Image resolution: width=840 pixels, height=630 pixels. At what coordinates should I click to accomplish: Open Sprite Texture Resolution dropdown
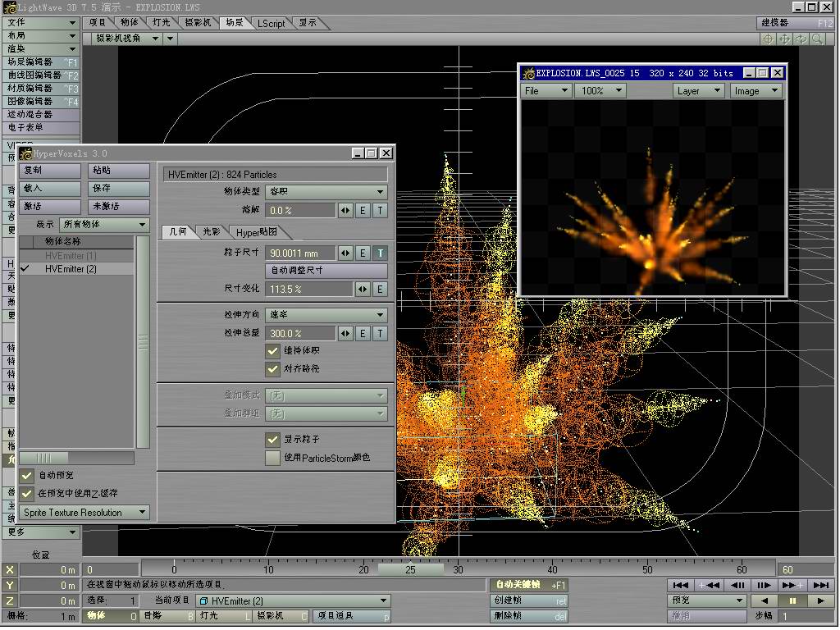point(84,513)
